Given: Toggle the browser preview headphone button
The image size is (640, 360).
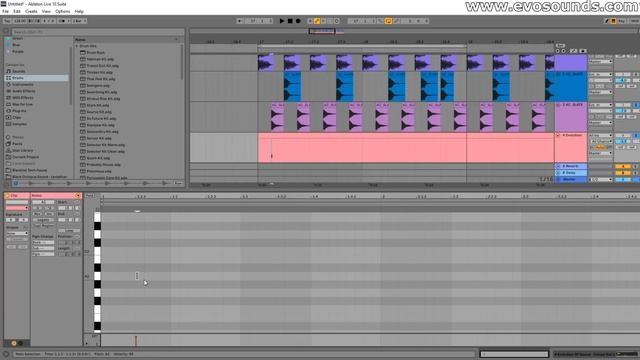Looking at the screenshot, I should 16,183.
